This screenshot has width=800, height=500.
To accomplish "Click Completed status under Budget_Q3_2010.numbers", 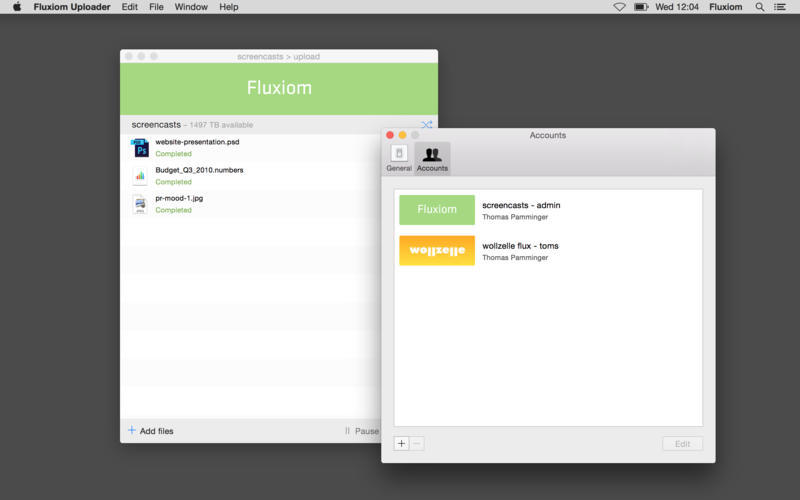I will (x=173, y=182).
